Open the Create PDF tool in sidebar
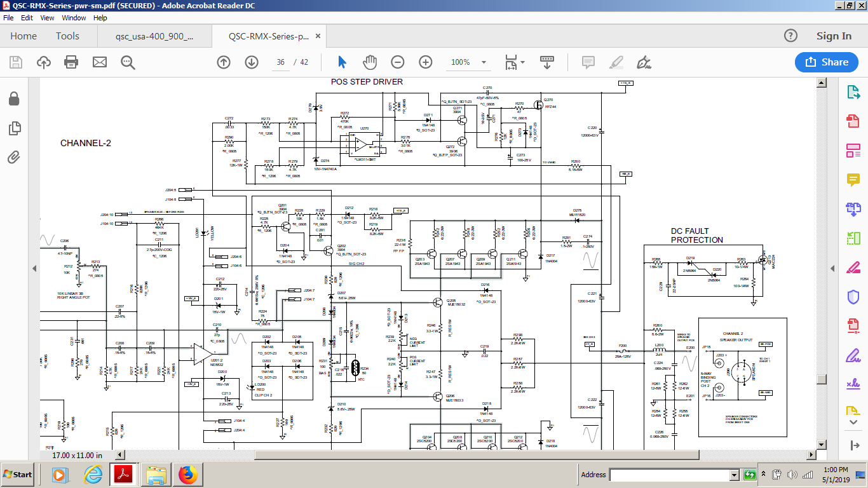This screenshot has height=488, width=868. tap(853, 121)
